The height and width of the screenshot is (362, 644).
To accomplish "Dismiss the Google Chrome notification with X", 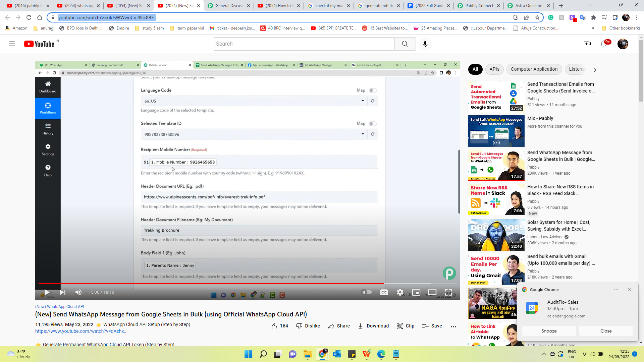I will [x=630, y=290].
